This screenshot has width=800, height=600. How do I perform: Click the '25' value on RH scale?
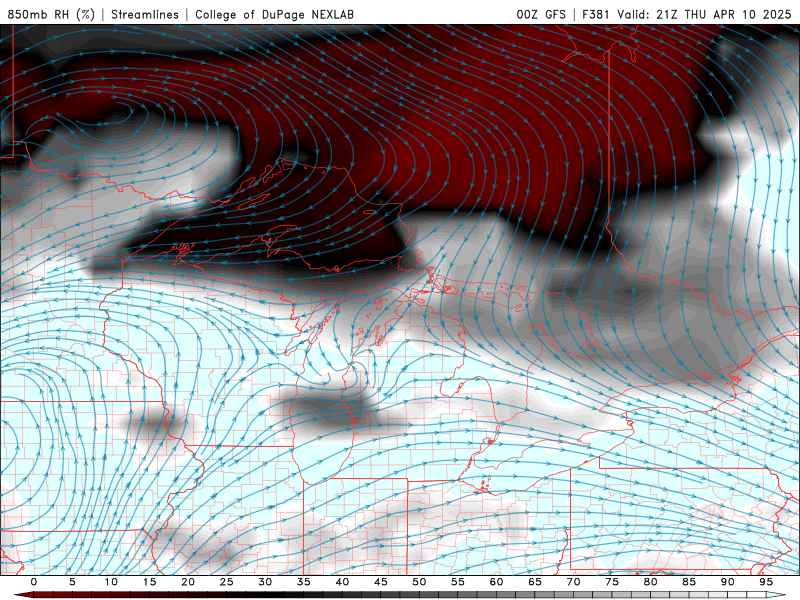(227, 582)
